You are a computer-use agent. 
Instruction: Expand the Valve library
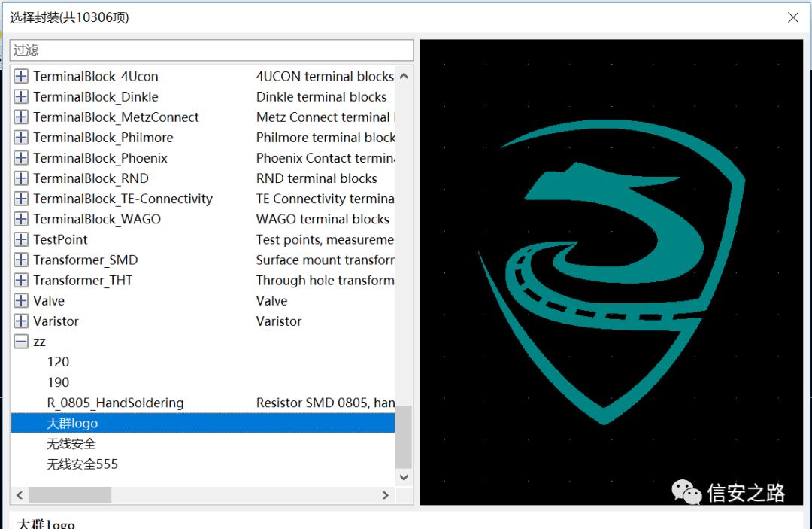pyautogui.click(x=21, y=300)
